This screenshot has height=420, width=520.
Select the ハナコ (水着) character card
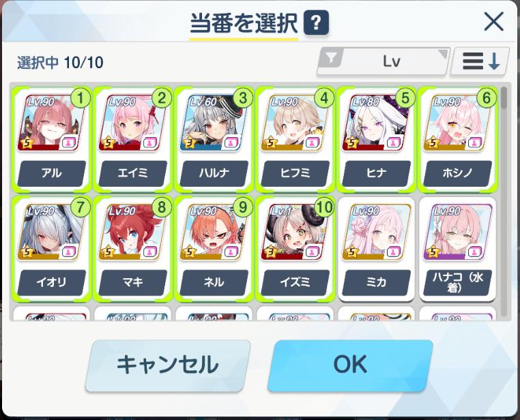pos(458,249)
